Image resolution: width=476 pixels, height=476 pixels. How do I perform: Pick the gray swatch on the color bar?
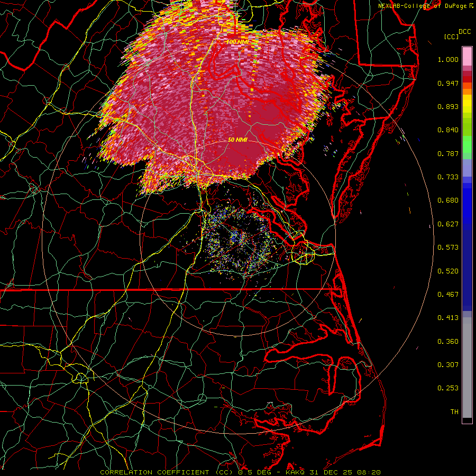pyautogui.click(x=467, y=368)
